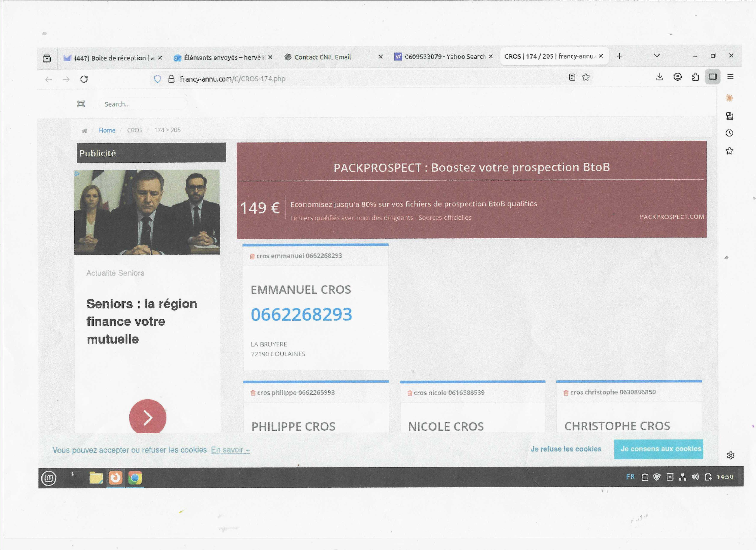The height and width of the screenshot is (550, 756).
Task: Open the En savoir + link
Action: point(230,450)
